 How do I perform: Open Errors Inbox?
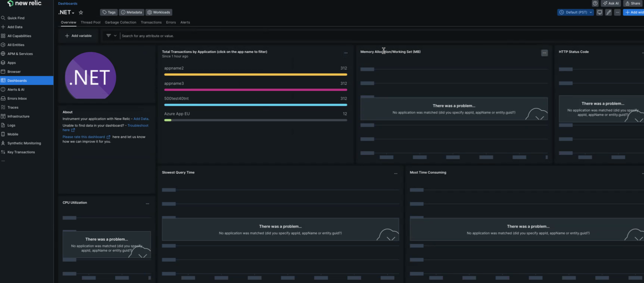pyautogui.click(x=17, y=98)
